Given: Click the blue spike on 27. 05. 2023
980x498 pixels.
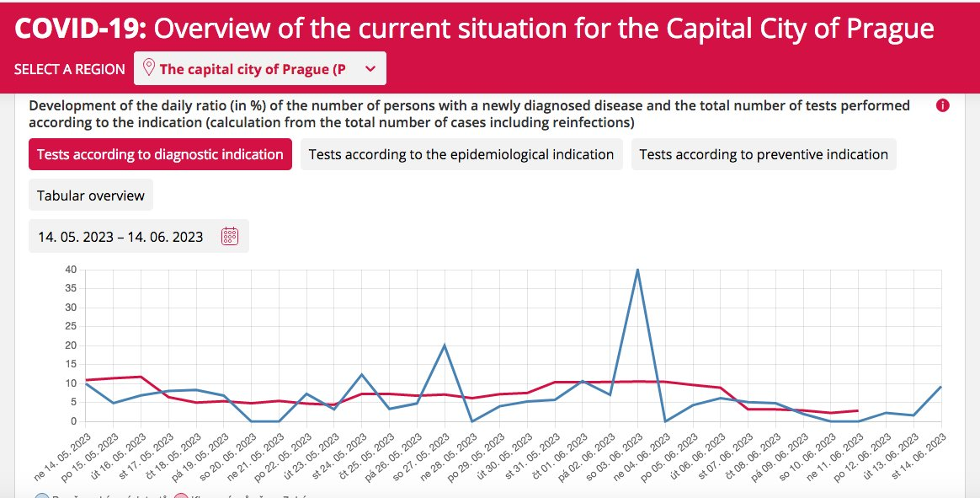Looking at the screenshot, I should coord(445,345).
